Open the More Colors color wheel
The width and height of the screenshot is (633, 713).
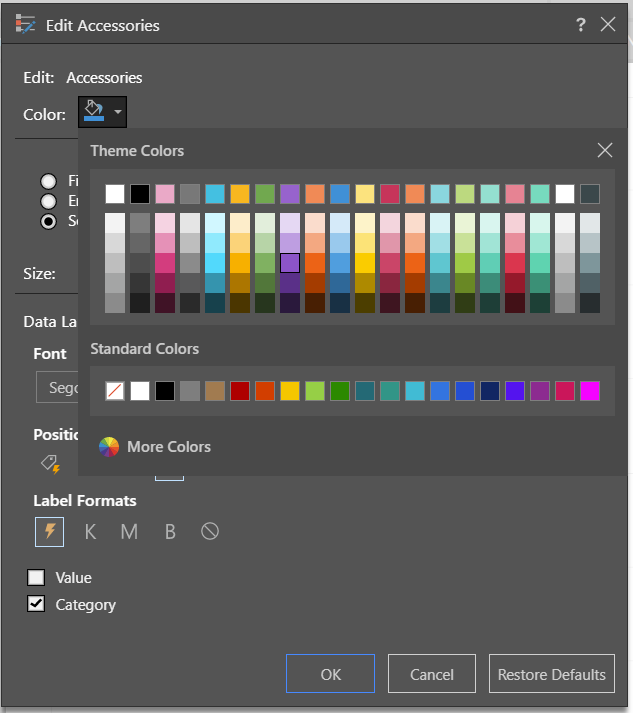click(x=155, y=447)
